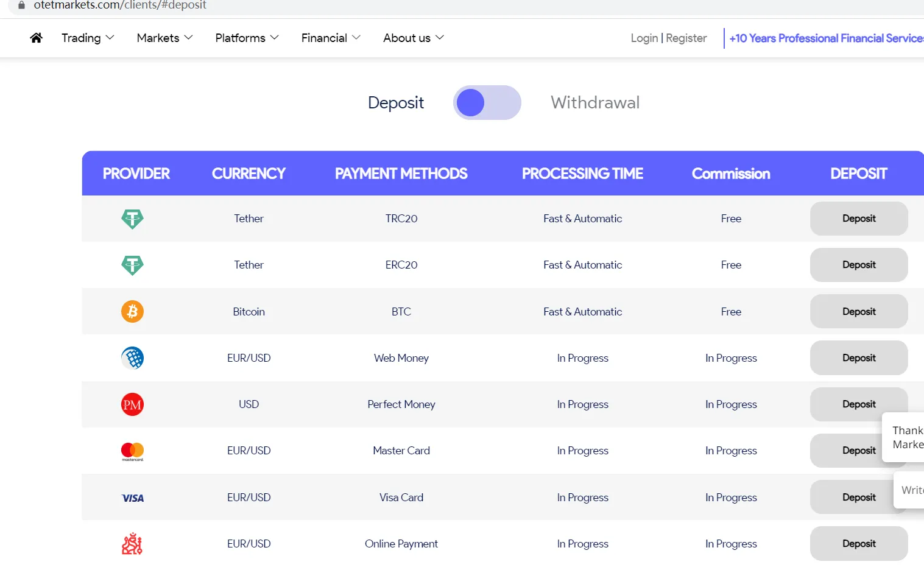924x570 pixels.
Task: Click the VISA provider logo
Action: (133, 498)
